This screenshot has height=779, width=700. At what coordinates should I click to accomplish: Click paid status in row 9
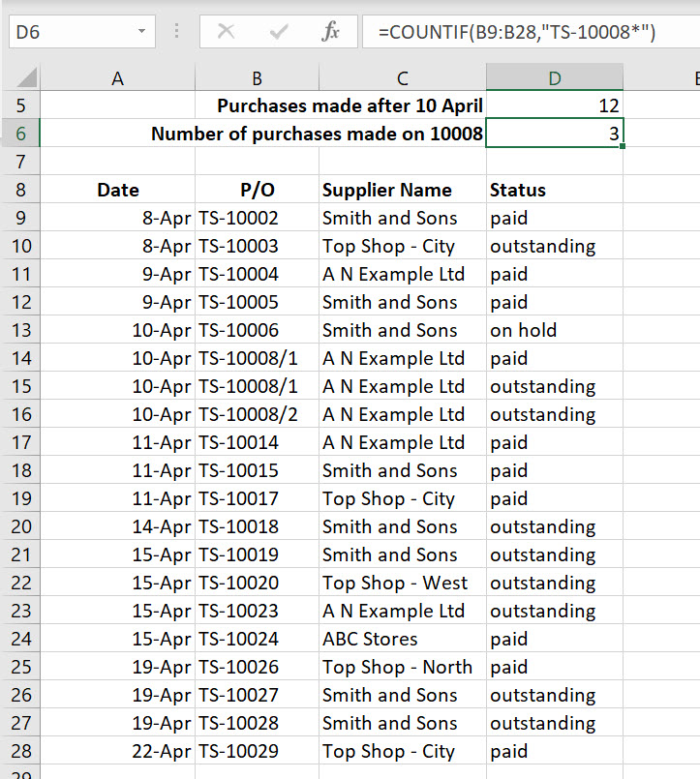pos(555,218)
